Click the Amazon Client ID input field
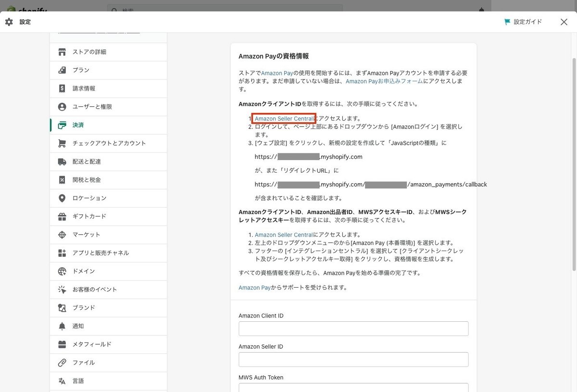Image resolution: width=577 pixels, height=392 pixels. click(353, 329)
